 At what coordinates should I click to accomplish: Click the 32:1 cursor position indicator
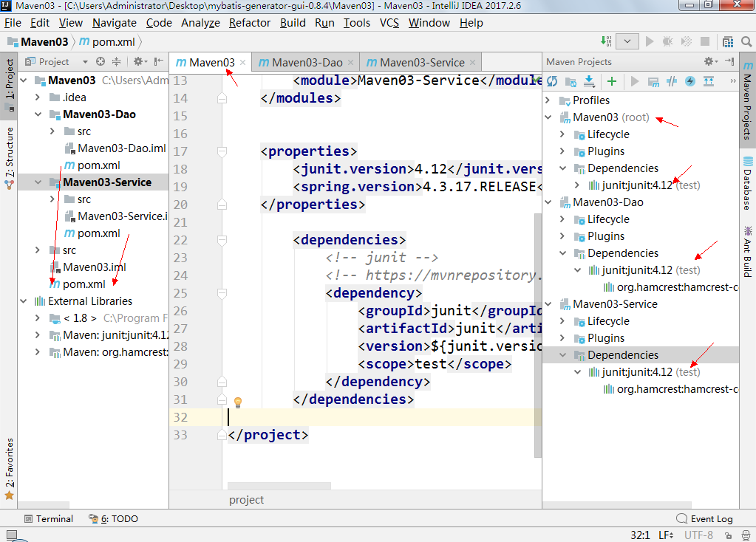coord(640,535)
